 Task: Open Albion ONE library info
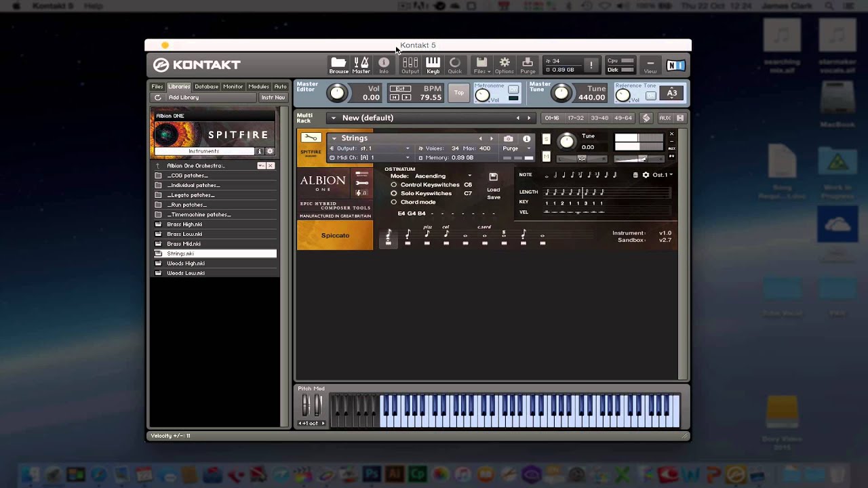coord(259,151)
